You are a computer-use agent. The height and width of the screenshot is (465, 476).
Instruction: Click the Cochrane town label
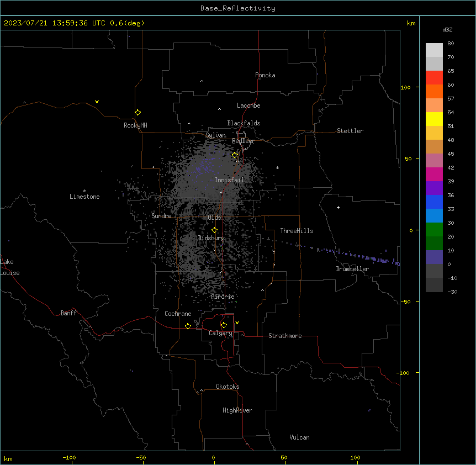pyautogui.click(x=178, y=314)
